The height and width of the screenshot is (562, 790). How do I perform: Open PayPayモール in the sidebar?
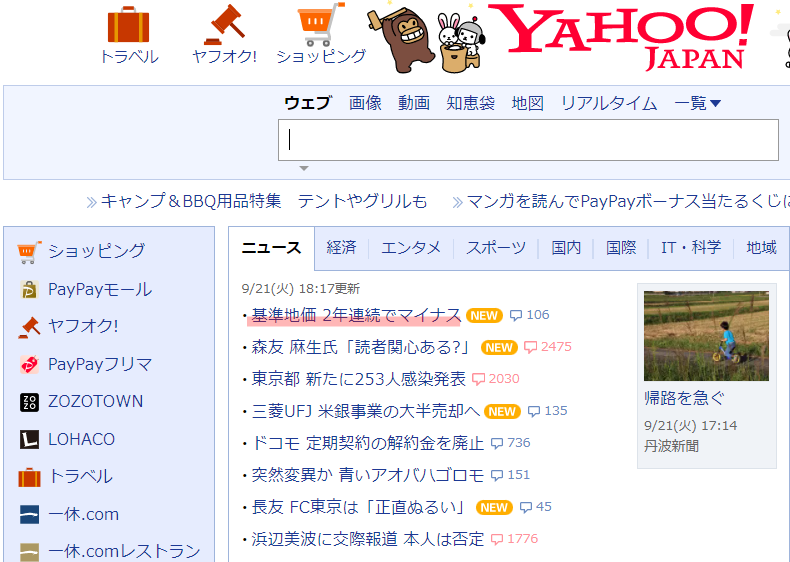click(99, 289)
